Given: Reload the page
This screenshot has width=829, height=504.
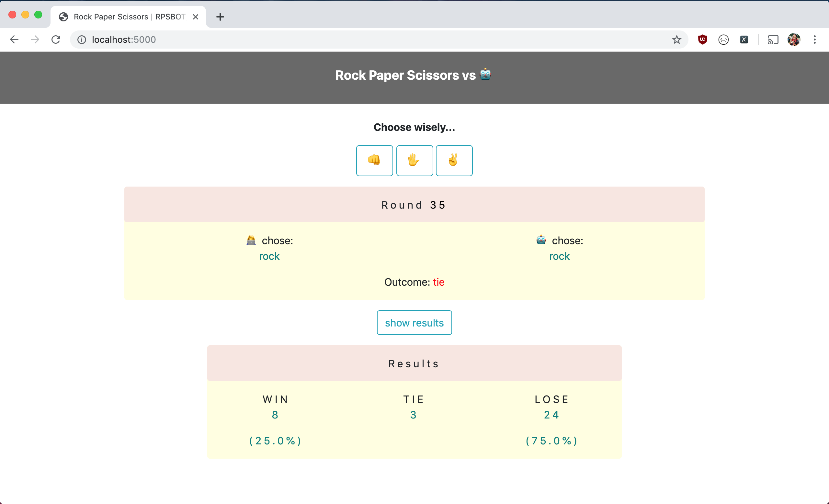Looking at the screenshot, I should [56, 40].
